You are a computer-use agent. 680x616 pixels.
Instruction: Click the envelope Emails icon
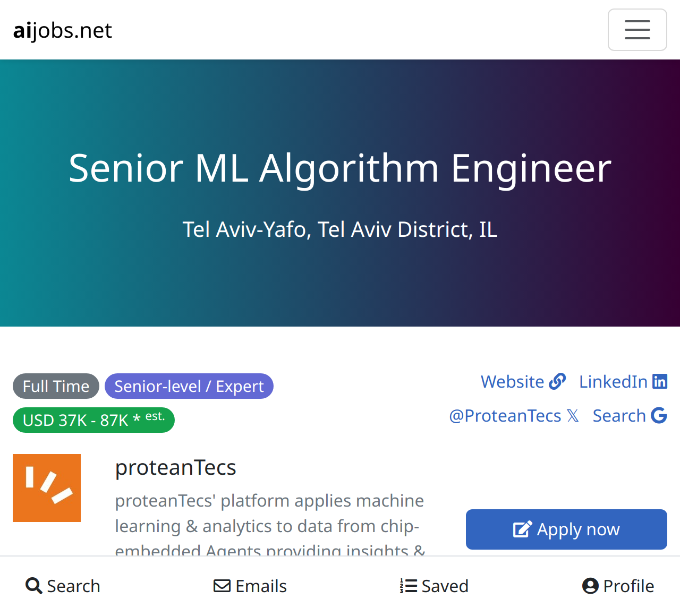click(222, 586)
